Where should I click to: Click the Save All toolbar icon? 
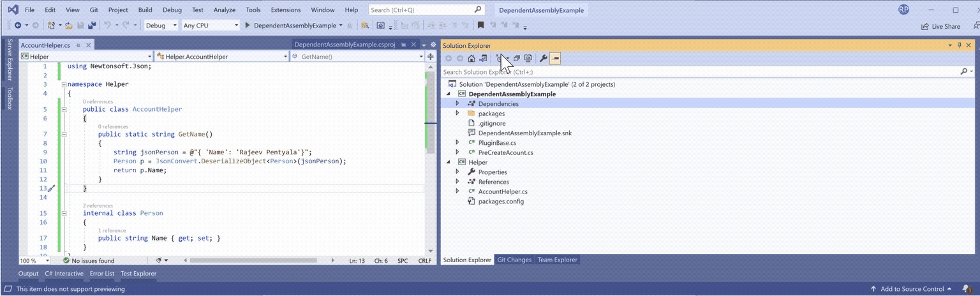pyautogui.click(x=92, y=26)
